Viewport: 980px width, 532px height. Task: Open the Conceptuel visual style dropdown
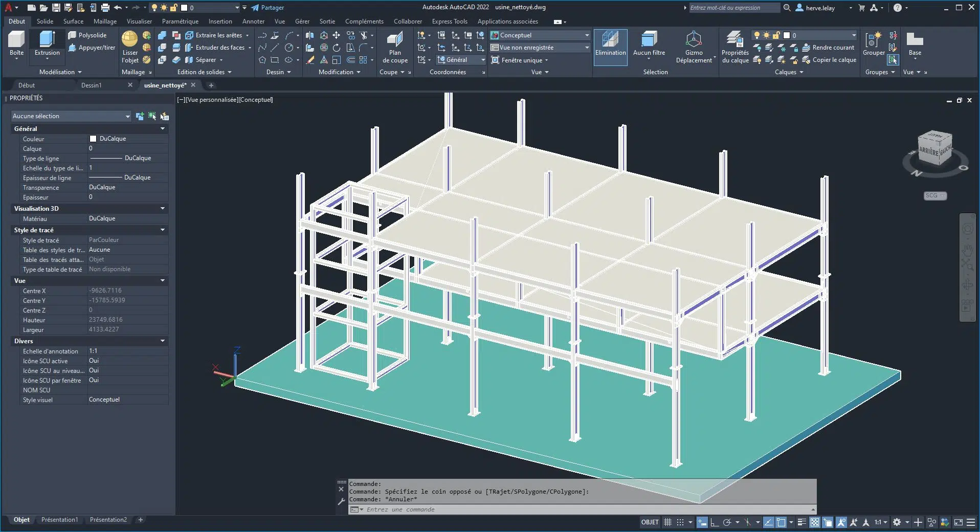pyautogui.click(x=587, y=35)
